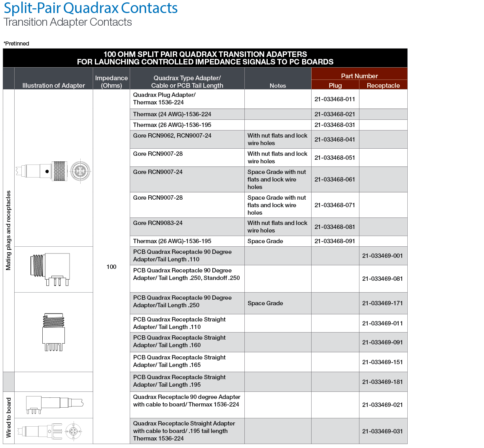Click the 'Notes' column header
Screen dimensions: 484x448
[278, 85]
